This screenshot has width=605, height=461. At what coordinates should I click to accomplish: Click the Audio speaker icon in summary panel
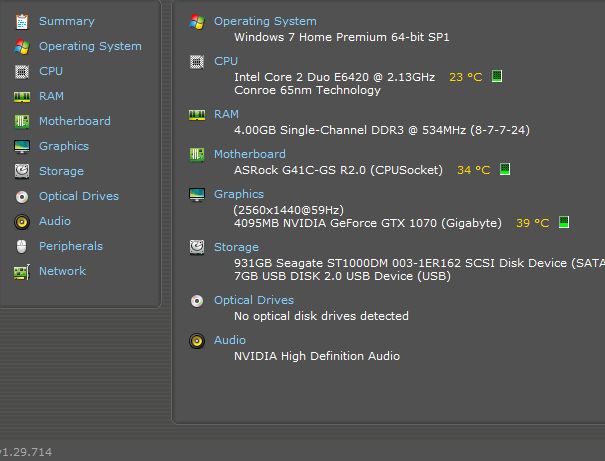(x=197, y=341)
